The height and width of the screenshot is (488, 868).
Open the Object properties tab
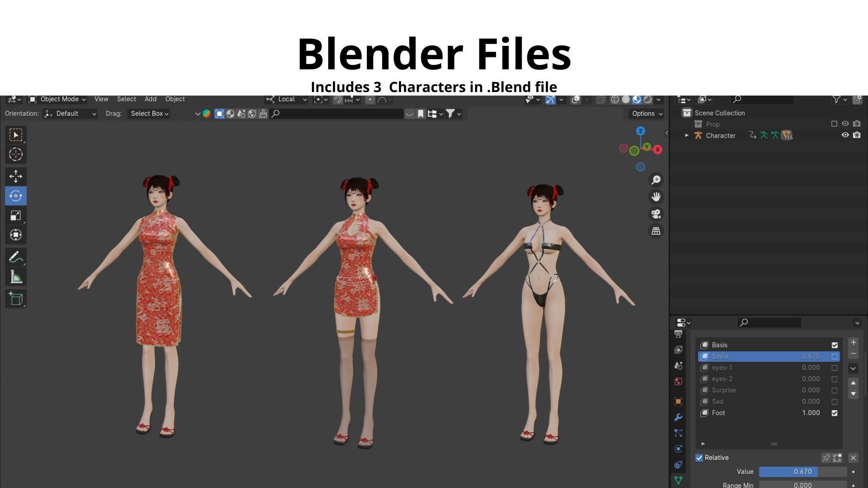(678, 402)
